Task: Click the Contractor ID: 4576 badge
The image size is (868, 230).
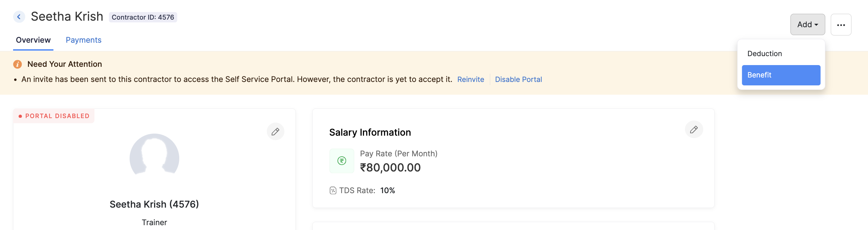Action: coord(143,17)
